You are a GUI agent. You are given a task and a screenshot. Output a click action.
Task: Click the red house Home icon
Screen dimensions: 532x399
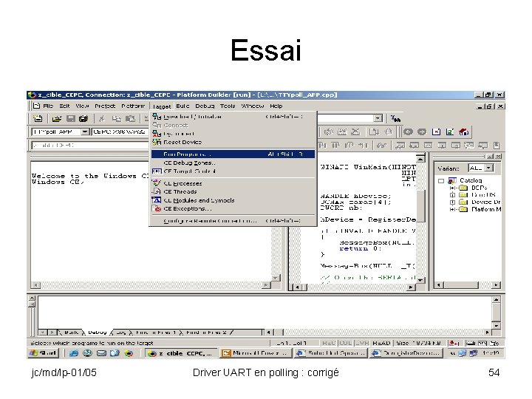pos(464,132)
